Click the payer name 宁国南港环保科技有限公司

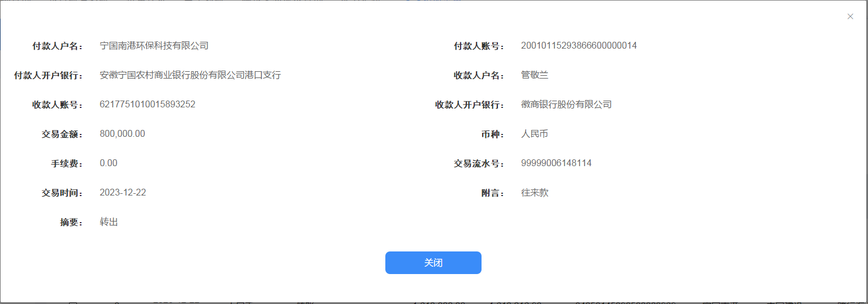[154, 46]
